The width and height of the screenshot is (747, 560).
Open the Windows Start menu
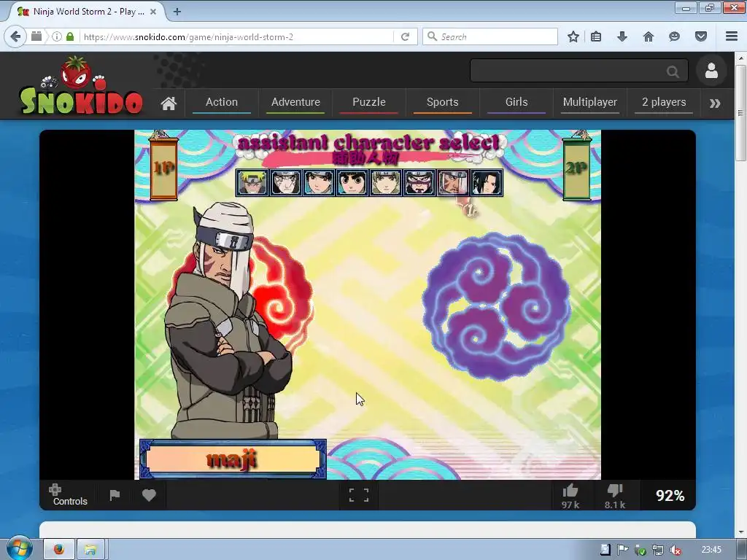point(19,549)
